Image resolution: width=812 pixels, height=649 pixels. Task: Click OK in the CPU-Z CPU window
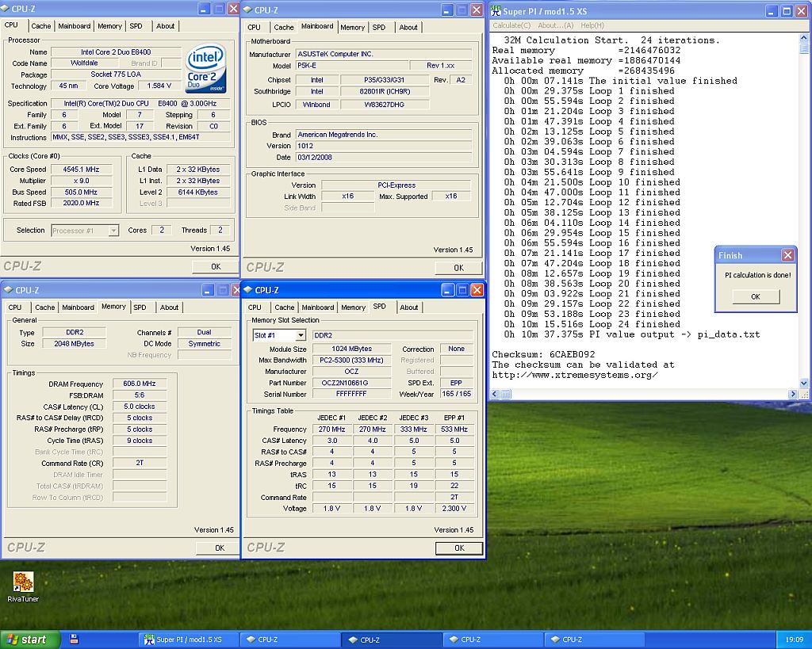tap(216, 266)
